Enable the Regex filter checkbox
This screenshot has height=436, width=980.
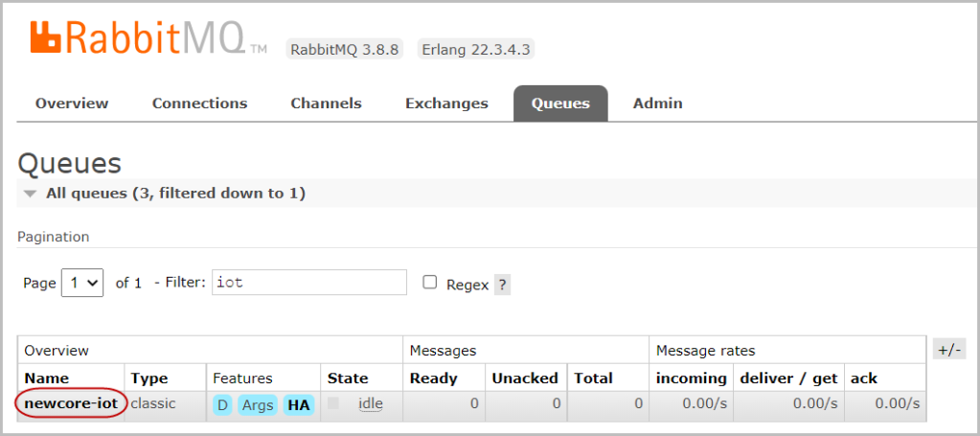(430, 283)
